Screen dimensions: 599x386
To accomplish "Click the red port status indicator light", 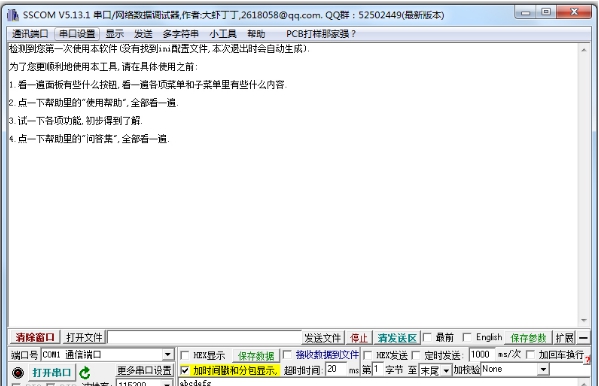I will coord(18,372).
